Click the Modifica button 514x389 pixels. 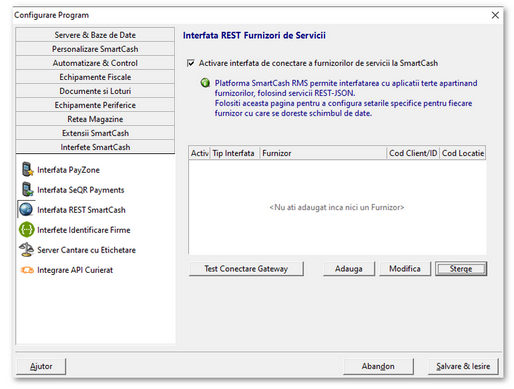point(405,269)
